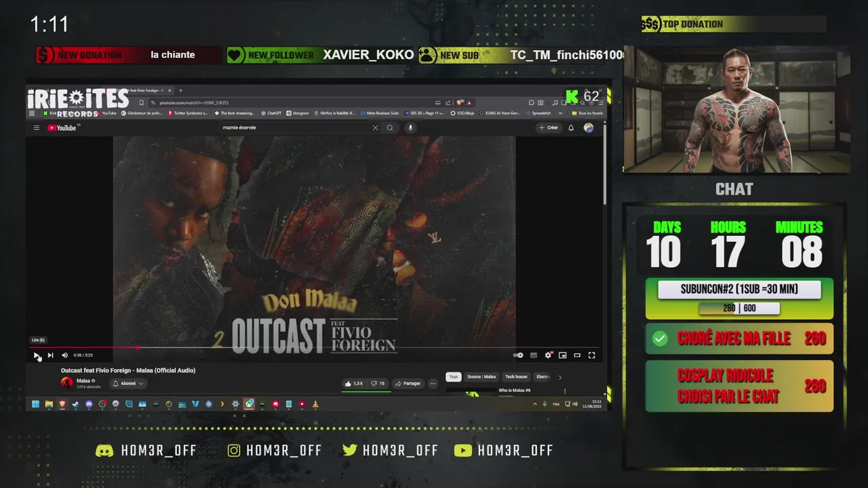Open a new browser tab with plus
Viewport: 868px width, 488px height.
tap(180, 90)
